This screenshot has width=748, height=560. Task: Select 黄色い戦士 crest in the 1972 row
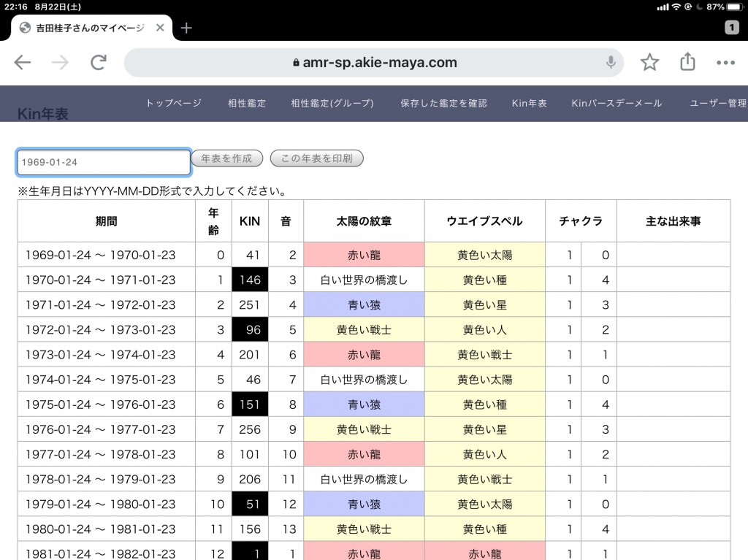pos(364,329)
